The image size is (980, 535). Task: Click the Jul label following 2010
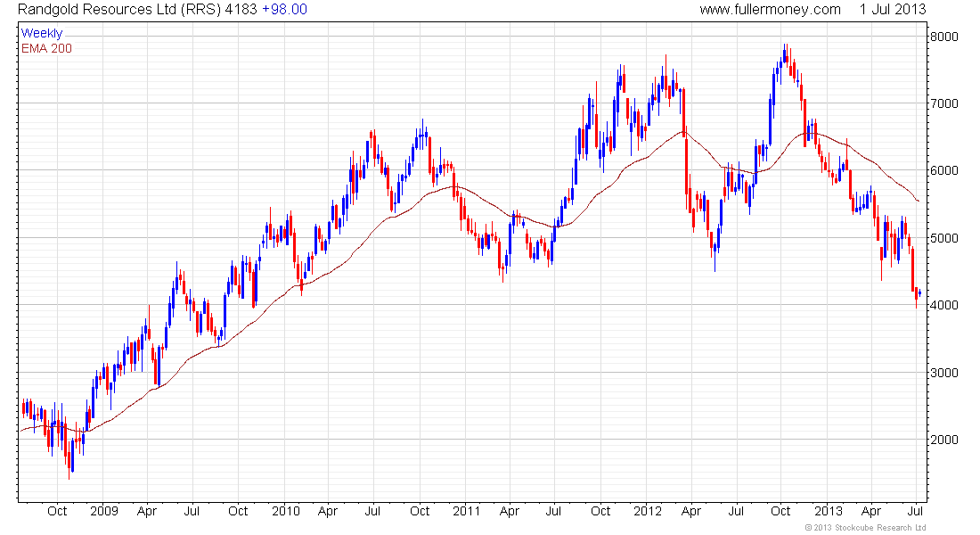click(x=372, y=511)
